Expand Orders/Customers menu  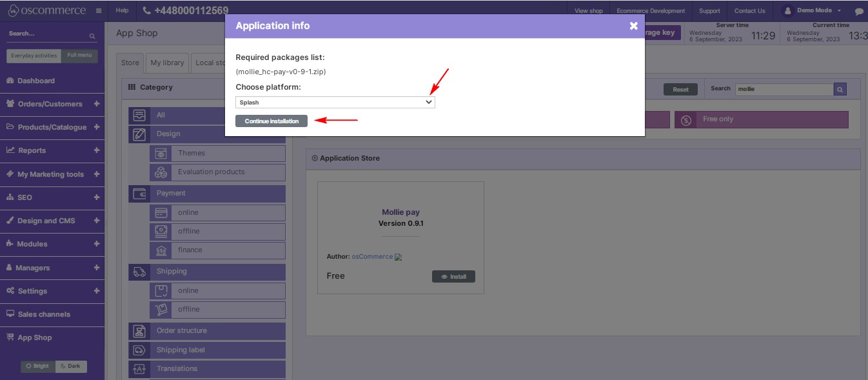click(97, 104)
